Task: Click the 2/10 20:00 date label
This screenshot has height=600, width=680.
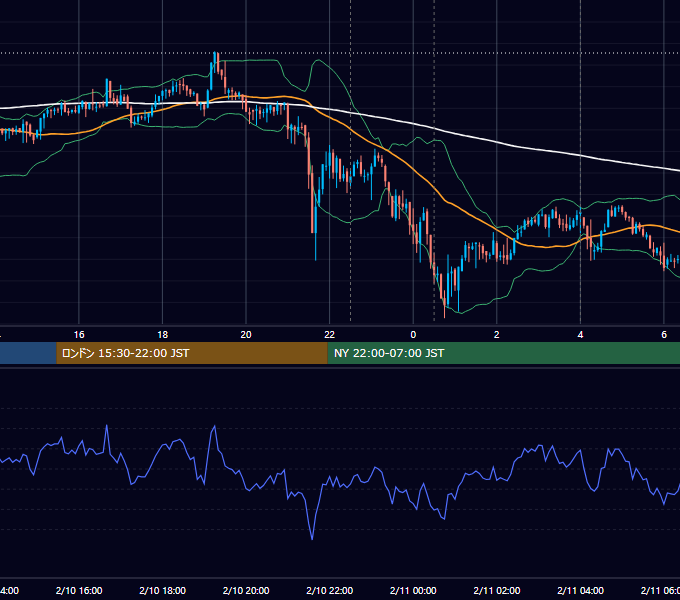Action: (246, 590)
